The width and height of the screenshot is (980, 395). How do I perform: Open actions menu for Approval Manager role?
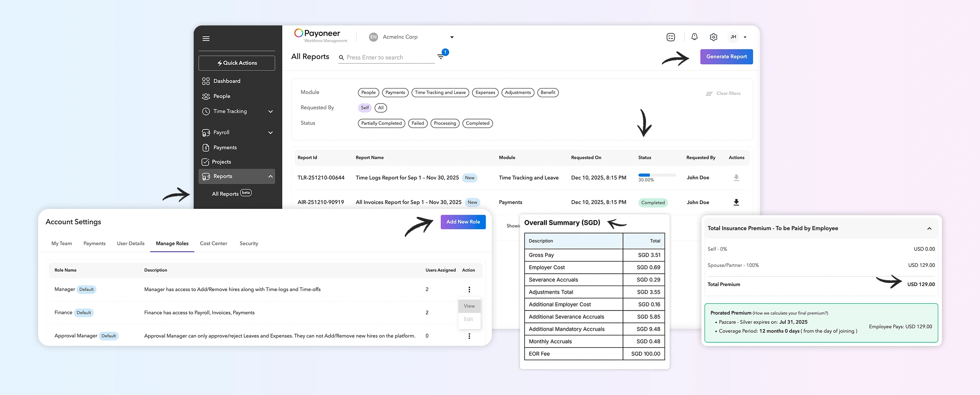(x=469, y=336)
